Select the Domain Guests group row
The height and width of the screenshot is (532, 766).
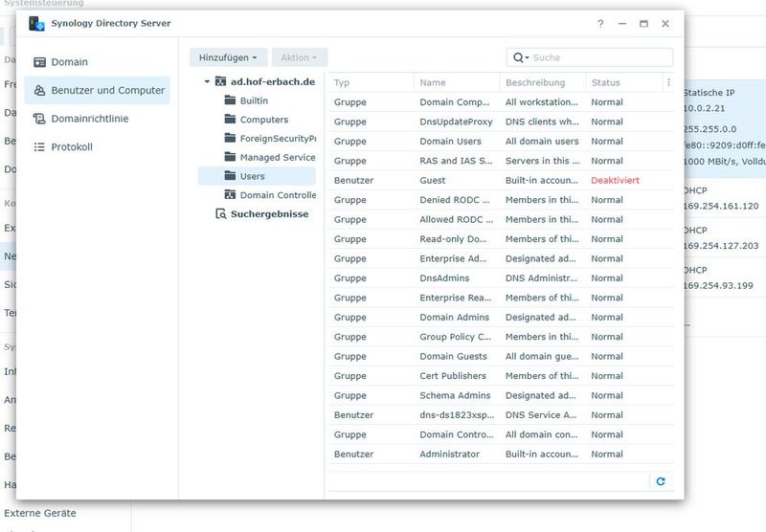coord(502,356)
